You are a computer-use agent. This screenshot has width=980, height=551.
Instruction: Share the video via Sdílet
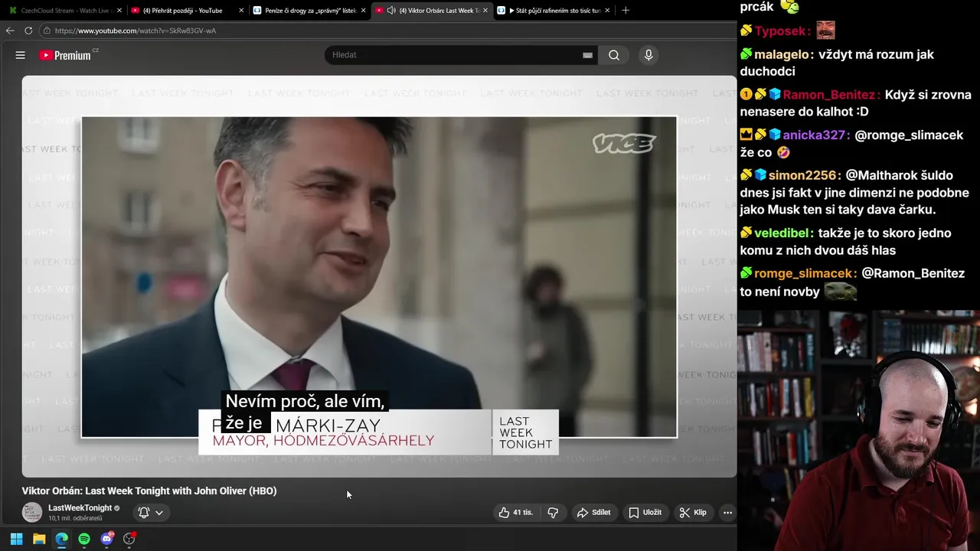click(594, 513)
